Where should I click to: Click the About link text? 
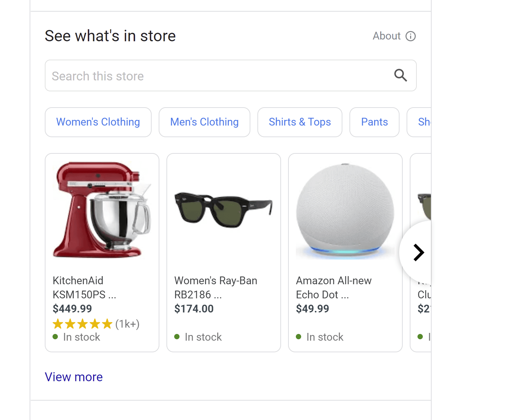tap(386, 36)
